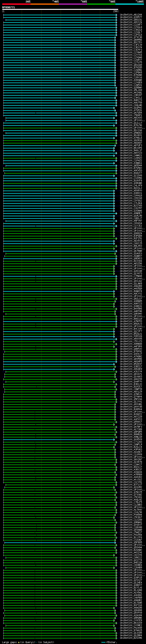Click the UniRef100_Q73C38 entry

131,37
